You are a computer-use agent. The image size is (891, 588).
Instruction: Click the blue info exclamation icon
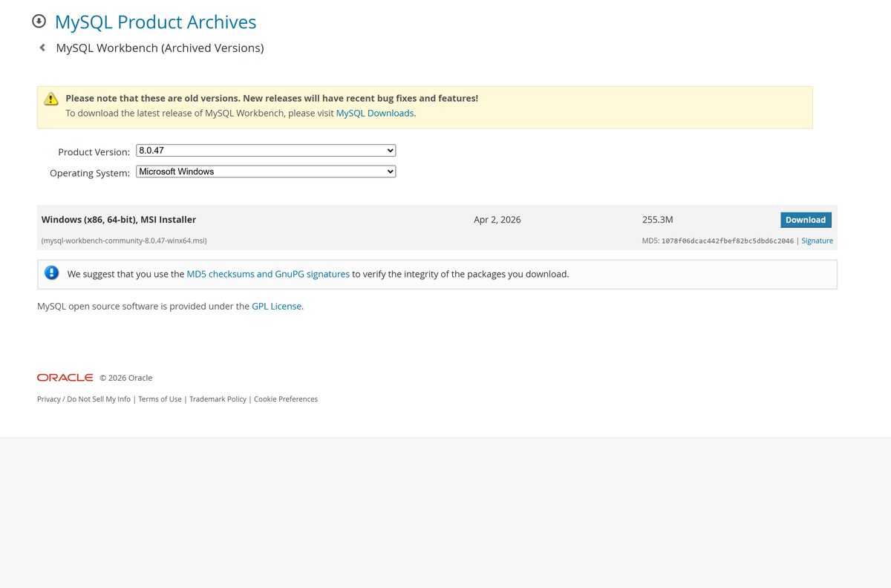coord(51,272)
